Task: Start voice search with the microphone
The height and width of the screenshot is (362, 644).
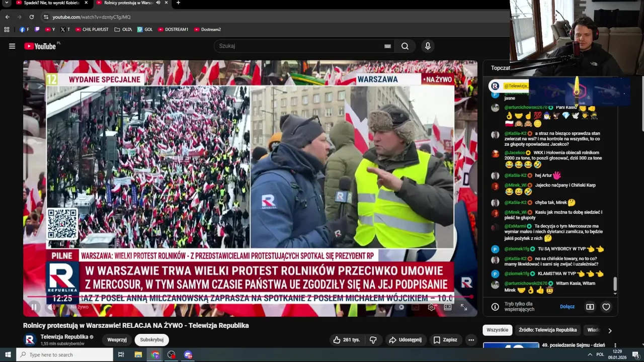Action: 428,46
